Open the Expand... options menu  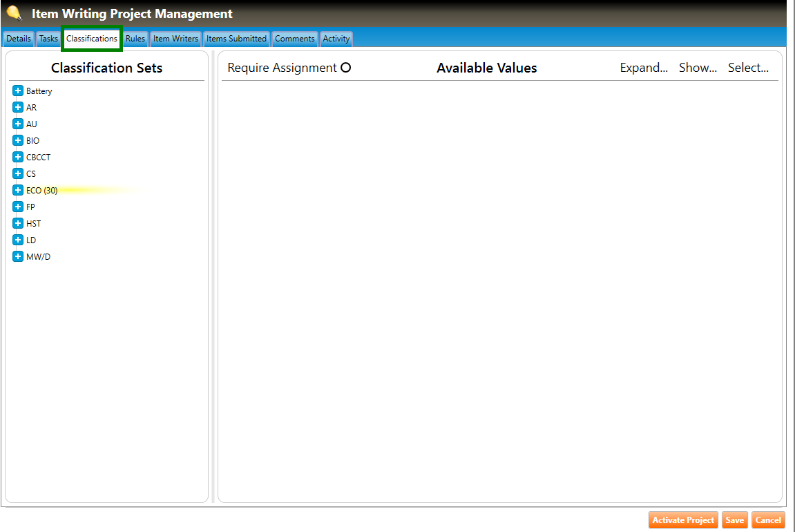pos(644,68)
